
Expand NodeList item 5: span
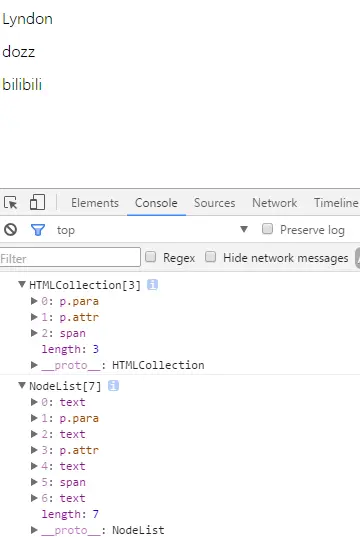[34, 482]
